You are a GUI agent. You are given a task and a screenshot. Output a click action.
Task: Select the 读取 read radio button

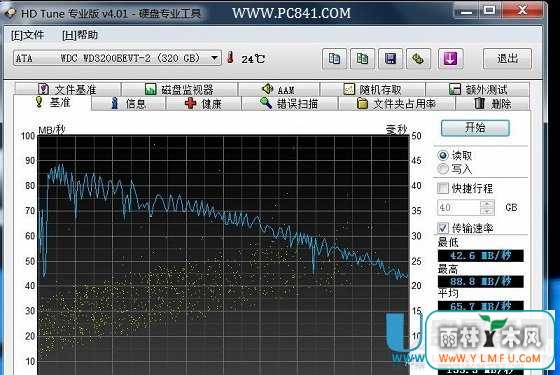click(443, 155)
